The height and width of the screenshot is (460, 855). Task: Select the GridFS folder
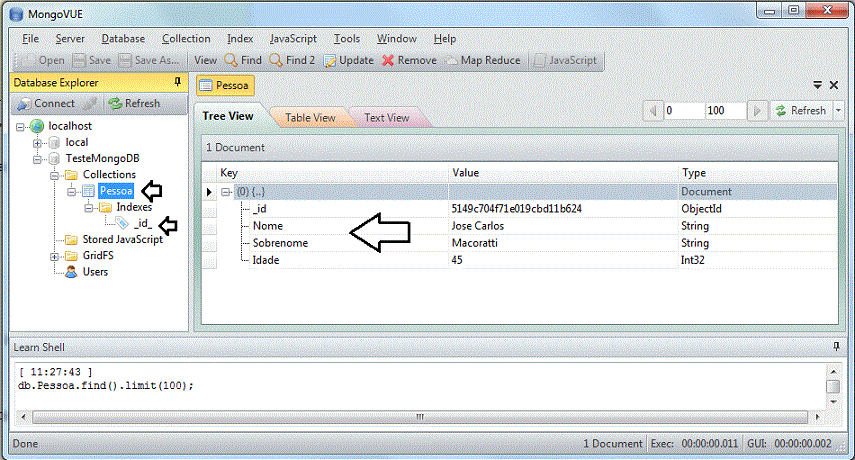[x=98, y=256]
